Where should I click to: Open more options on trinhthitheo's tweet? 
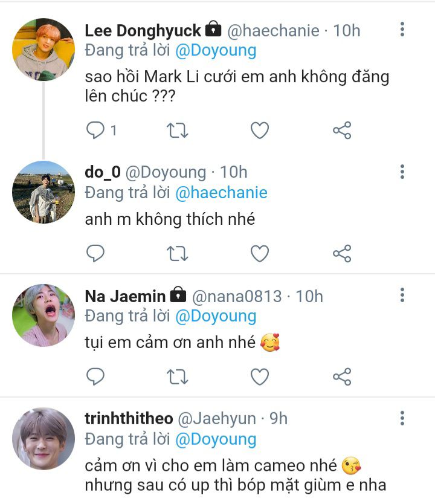(402, 418)
